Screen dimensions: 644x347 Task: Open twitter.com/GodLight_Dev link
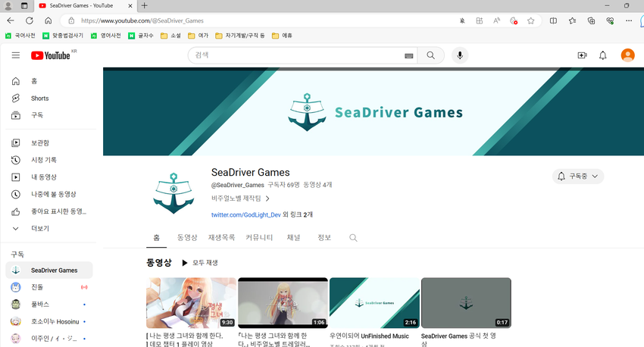[246, 214]
